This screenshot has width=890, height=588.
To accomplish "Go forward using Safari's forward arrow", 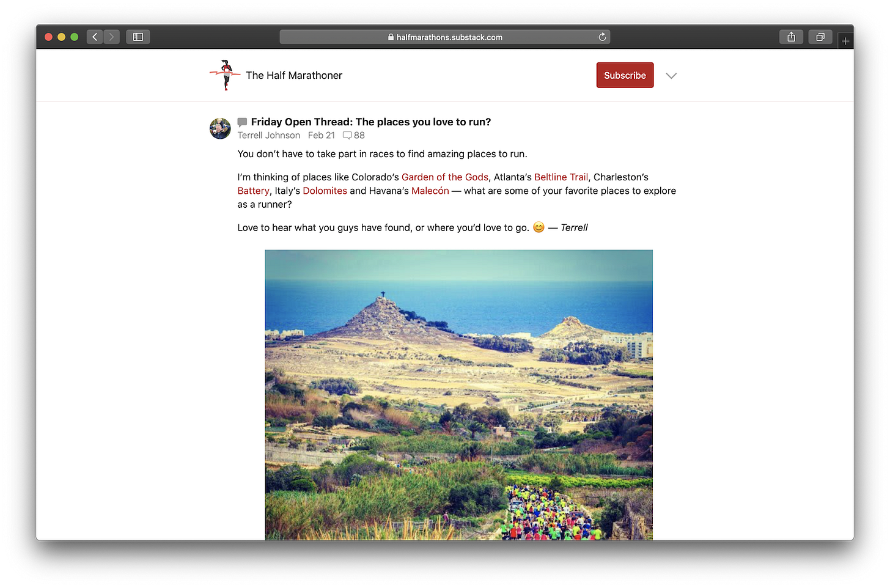I will pos(111,37).
